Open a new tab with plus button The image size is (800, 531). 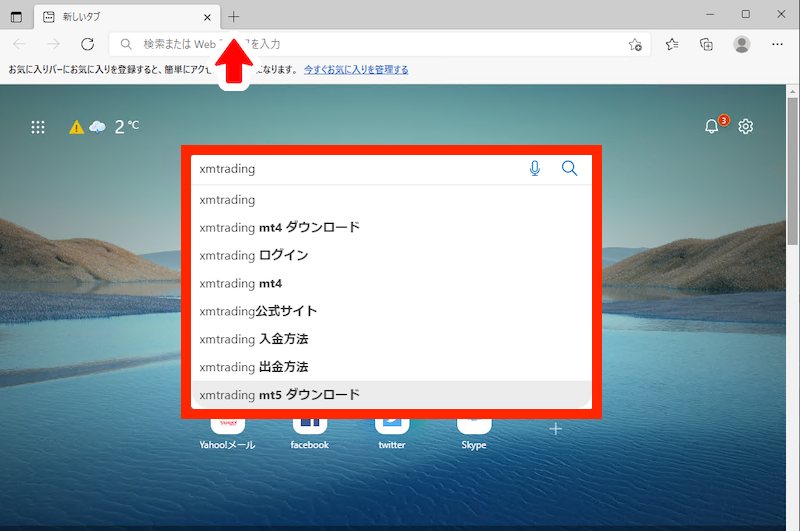(x=234, y=17)
